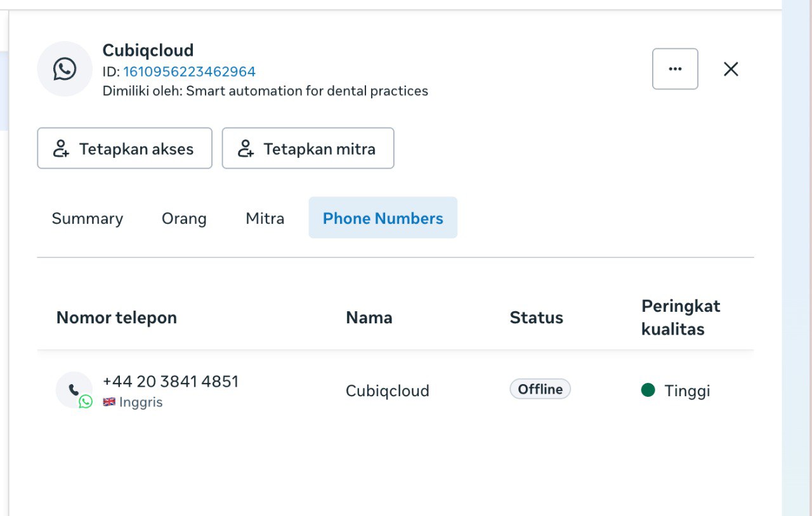Click the person-plus icon in Tetapkan akses

click(x=61, y=149)
